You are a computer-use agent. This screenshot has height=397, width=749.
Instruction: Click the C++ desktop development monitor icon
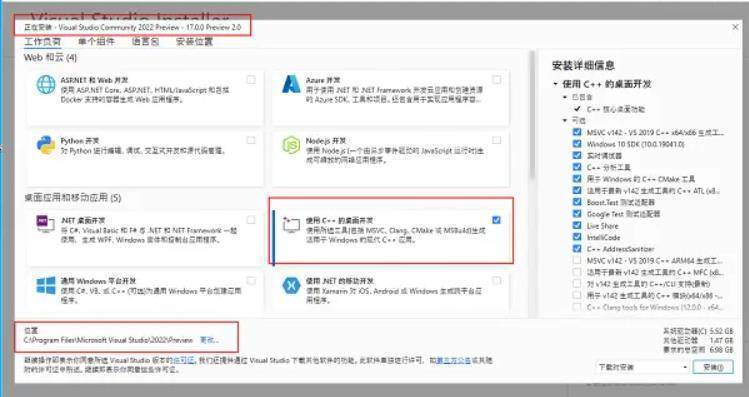click(291, 225)
